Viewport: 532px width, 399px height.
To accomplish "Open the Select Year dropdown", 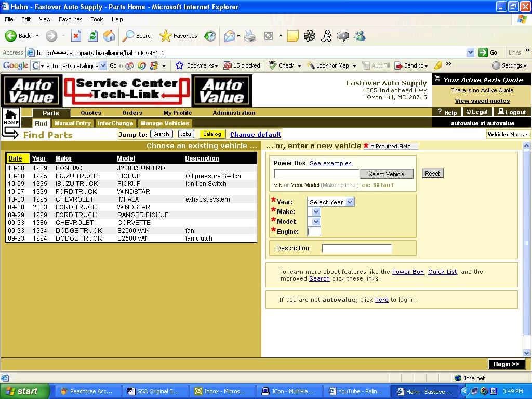I will tap(331, 202).
